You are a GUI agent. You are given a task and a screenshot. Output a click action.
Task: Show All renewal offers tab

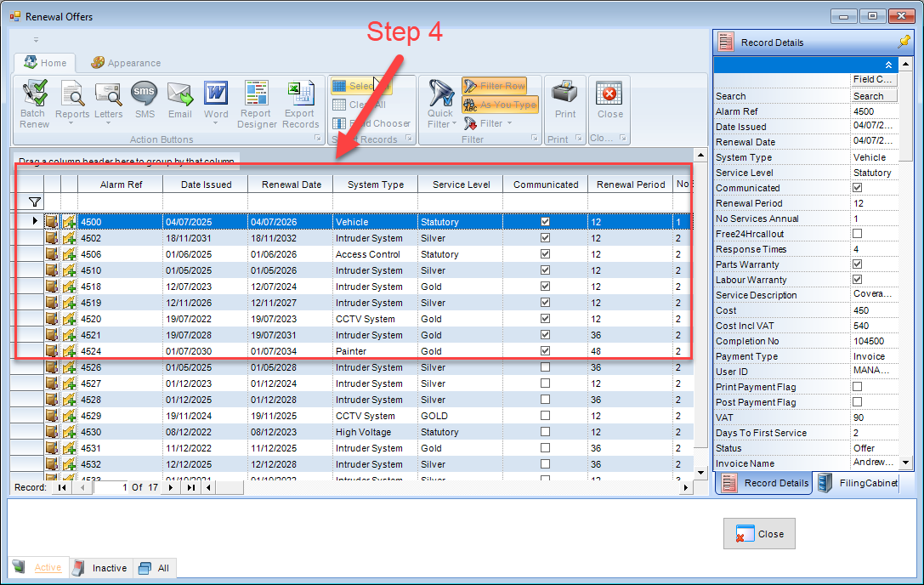(x=155, y=568)
